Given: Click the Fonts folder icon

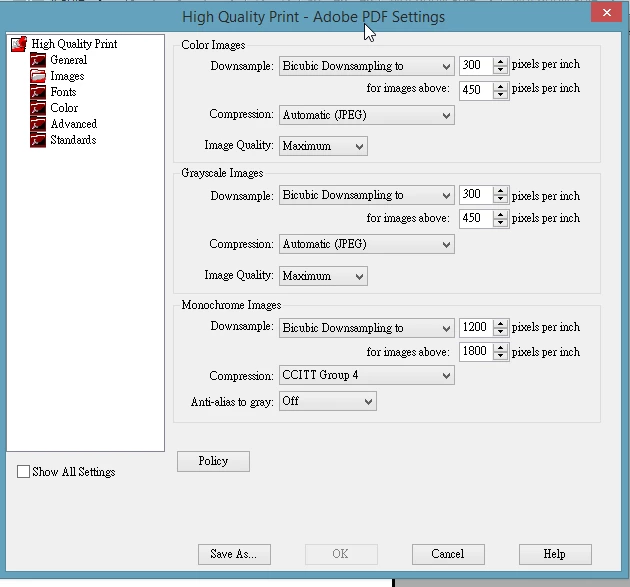Looking at the screenshot, I should 38,92.
